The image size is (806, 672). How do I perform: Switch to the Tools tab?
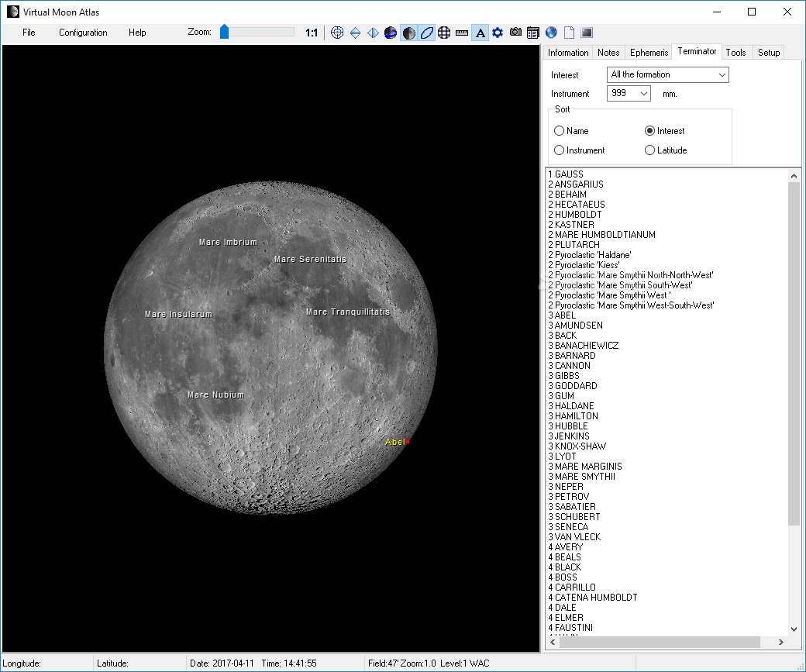pos(735,53)
